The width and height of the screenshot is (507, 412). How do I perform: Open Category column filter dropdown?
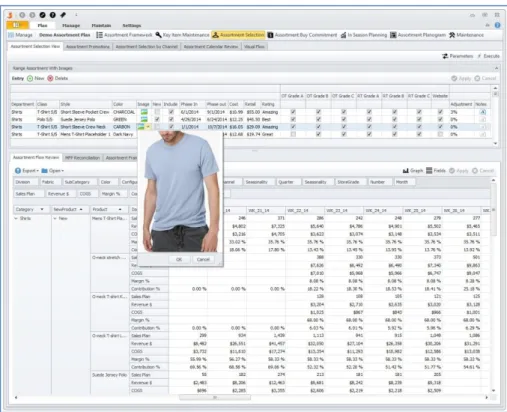click(42, 209)
